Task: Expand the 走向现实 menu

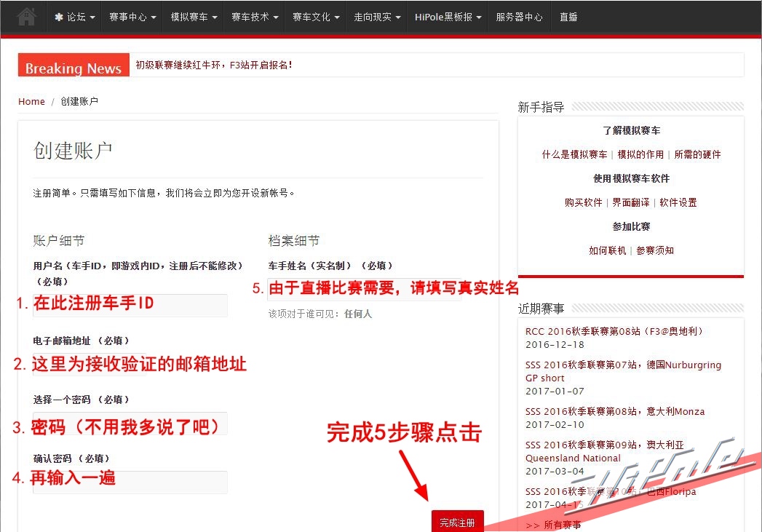Action: 377,17
